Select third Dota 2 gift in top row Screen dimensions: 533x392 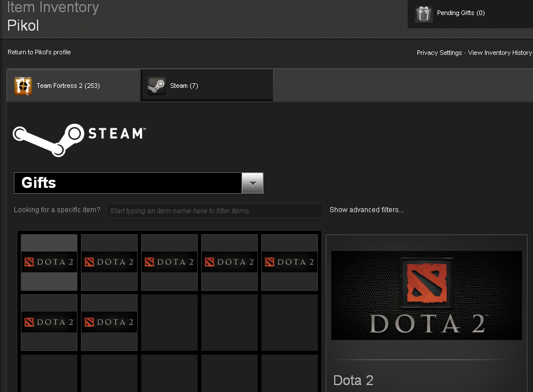[169, 262]
